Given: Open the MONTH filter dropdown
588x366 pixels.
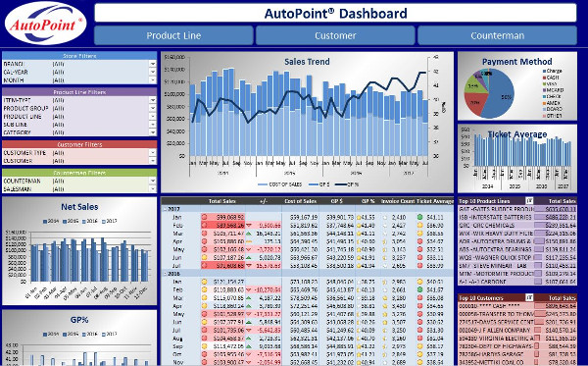Looking at the screenshot, I should point(152,79).
